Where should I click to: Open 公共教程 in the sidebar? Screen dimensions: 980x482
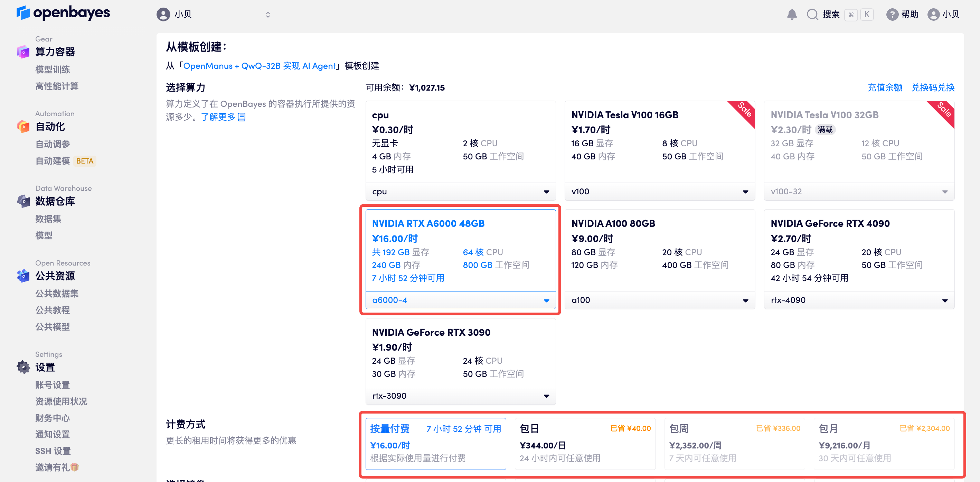point(53,310)
